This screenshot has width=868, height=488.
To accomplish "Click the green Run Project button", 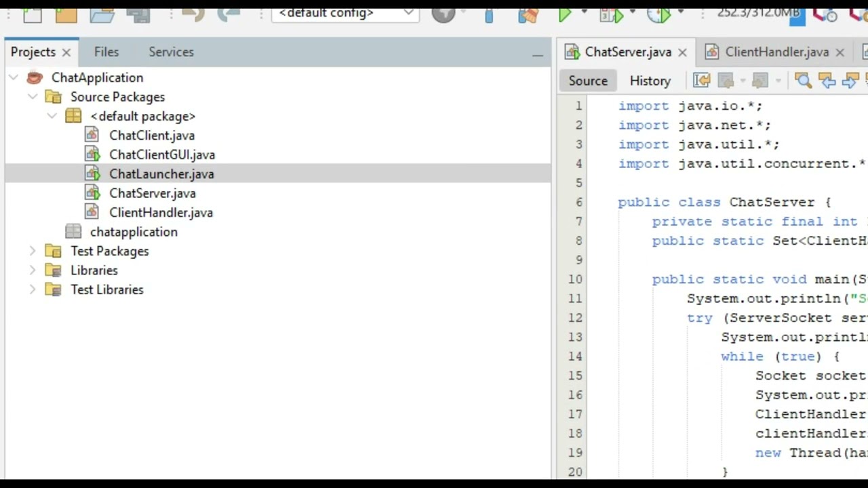I will click(x=564, y=14).
